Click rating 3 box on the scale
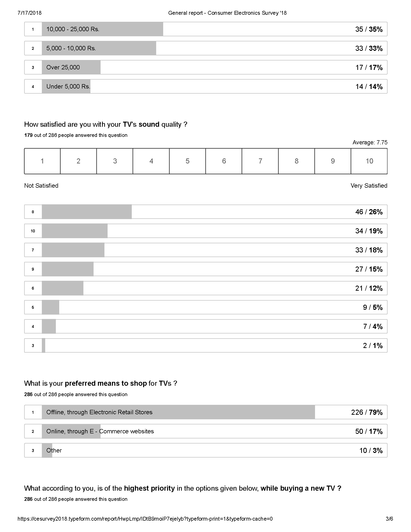The height and width of the screenshot is (532, 411). [x=115, y=161]
